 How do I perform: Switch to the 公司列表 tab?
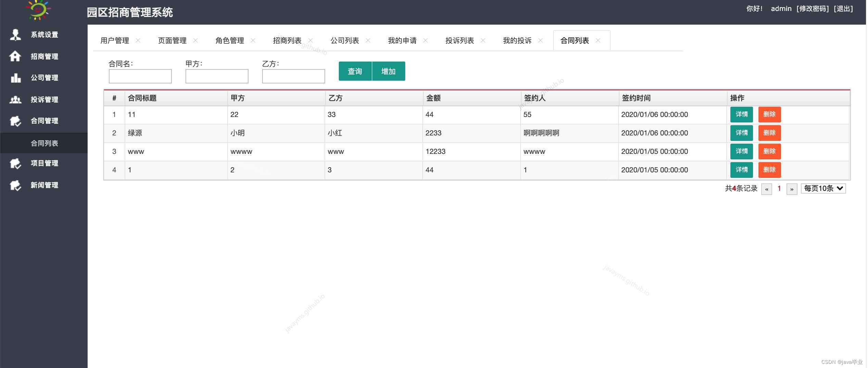(345, 41)
